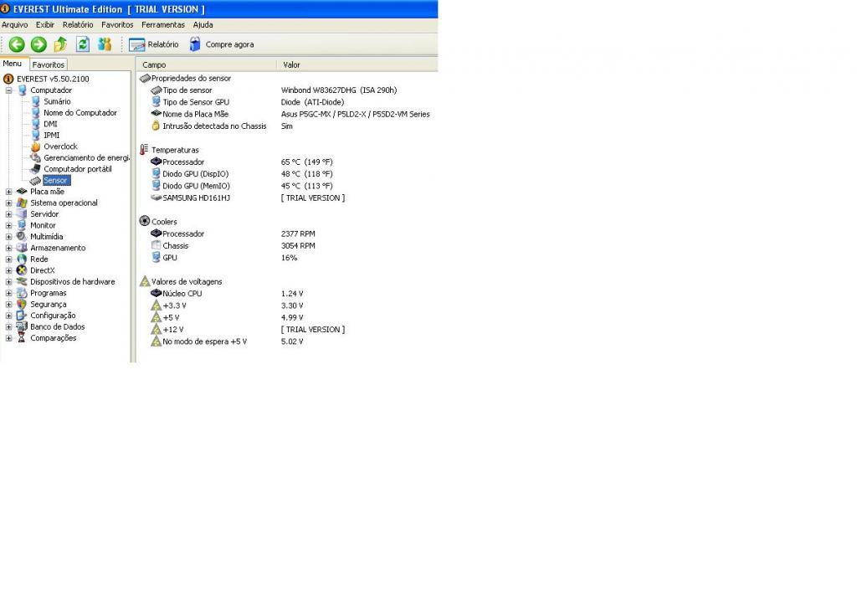Image resolution: width=857 pixels, height=616 pixels.
Task: Click the green Back arrow icon
Action: [17, 44]
